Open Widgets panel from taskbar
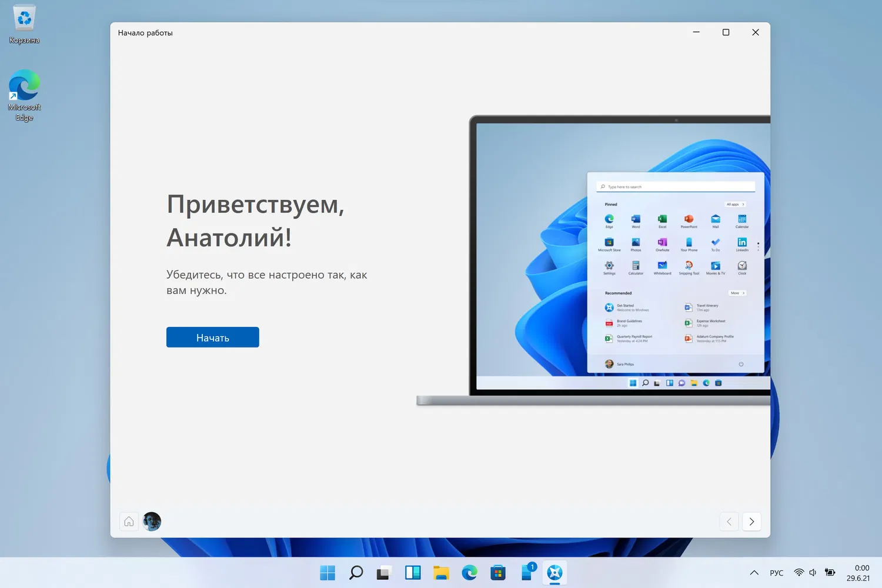882x588 pixels. (413, 573)
